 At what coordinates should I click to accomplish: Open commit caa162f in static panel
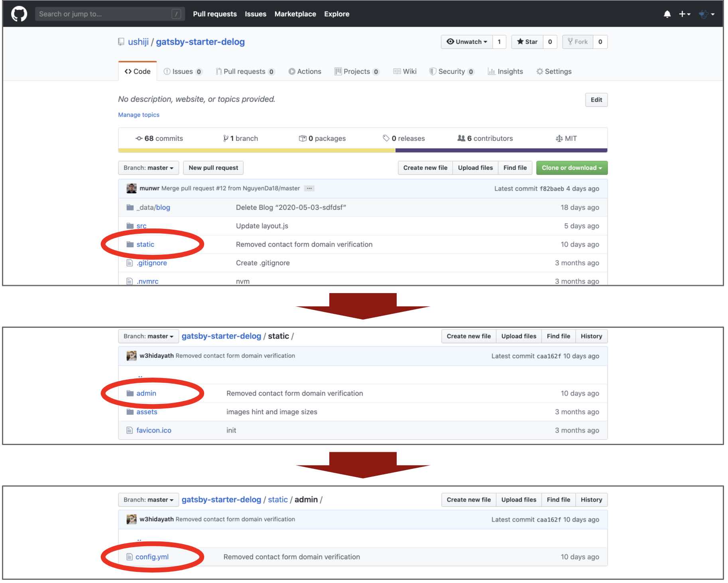[549, 356]
